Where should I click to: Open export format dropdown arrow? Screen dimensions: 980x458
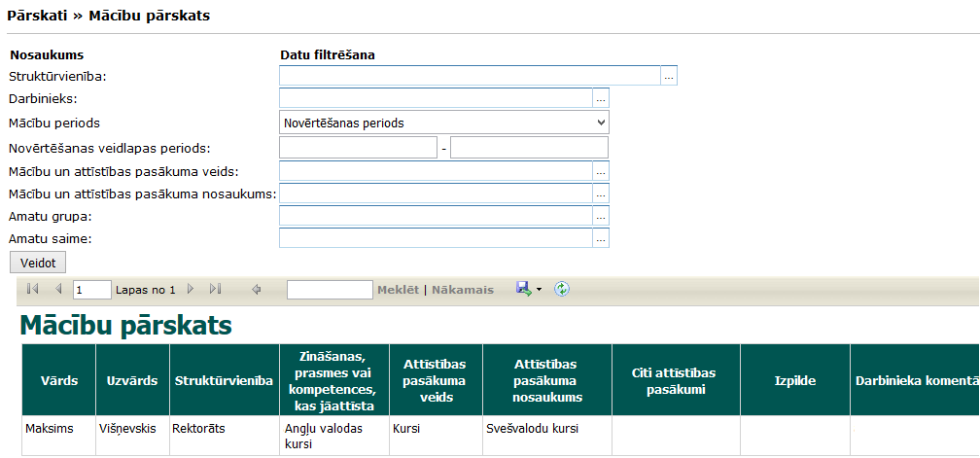[x=540, y=290]
